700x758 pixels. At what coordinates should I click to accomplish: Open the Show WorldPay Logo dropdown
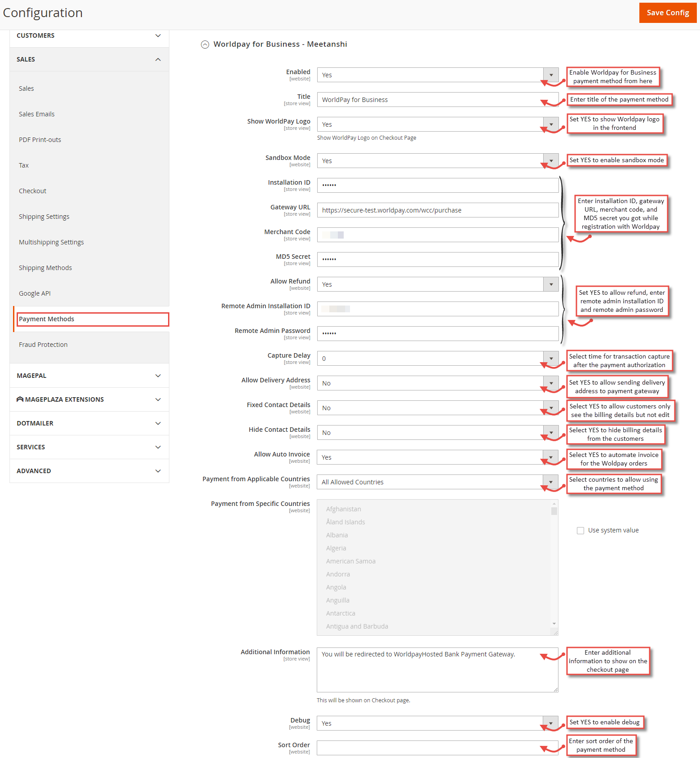438,124
